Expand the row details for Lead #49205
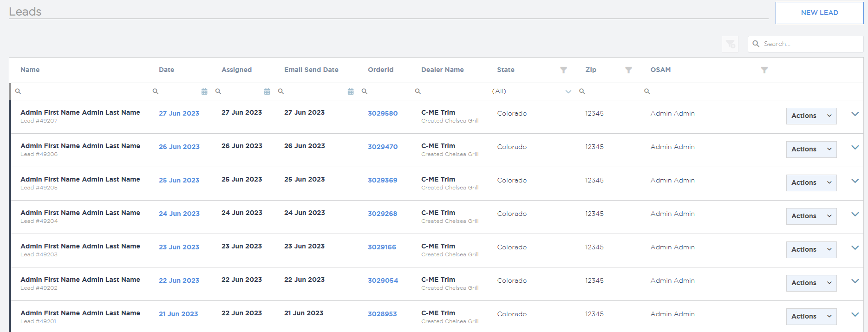Viewport: 868px width, 332px height. tap(855, 181)
